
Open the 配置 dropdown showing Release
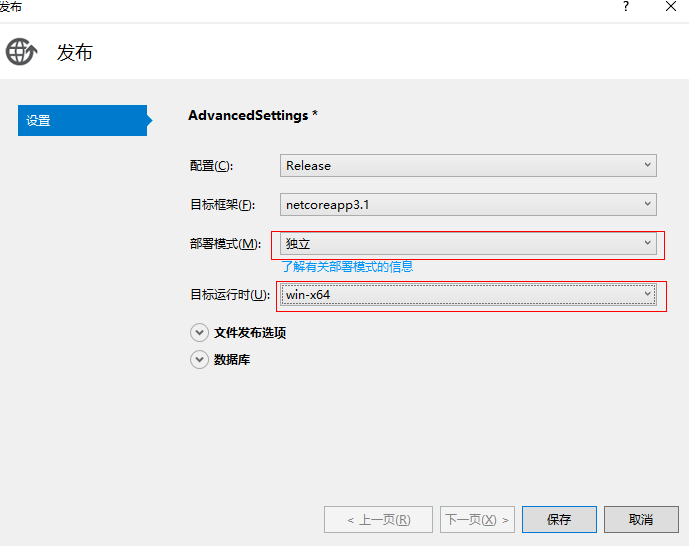[x=468, y=166]
